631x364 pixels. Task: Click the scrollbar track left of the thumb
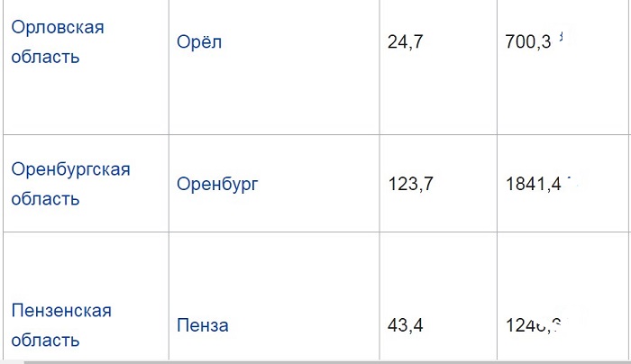11,360
